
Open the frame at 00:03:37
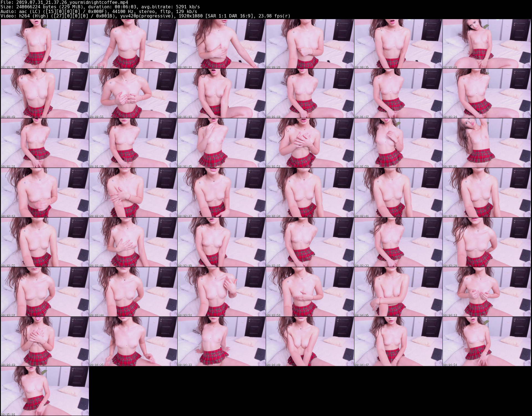tap(45, 292)
